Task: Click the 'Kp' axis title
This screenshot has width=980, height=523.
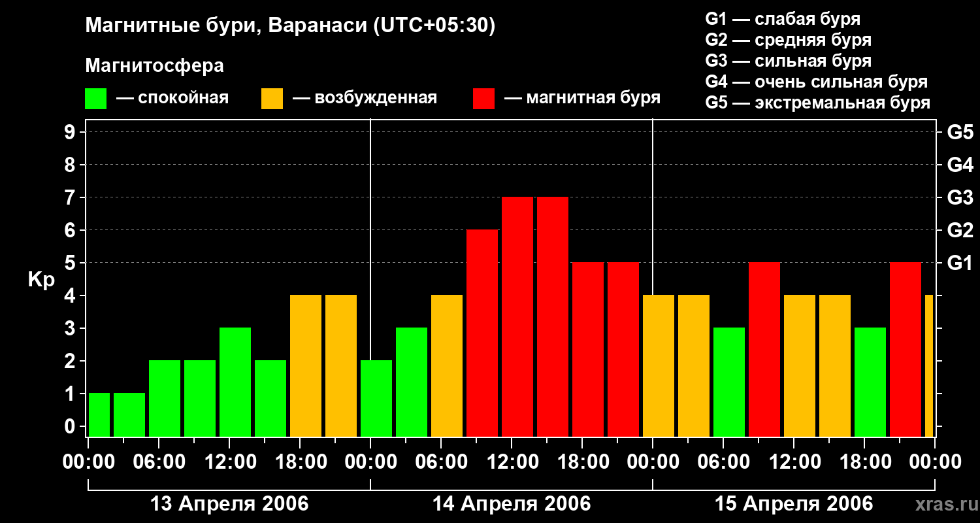Action: (x=42, y=280)
